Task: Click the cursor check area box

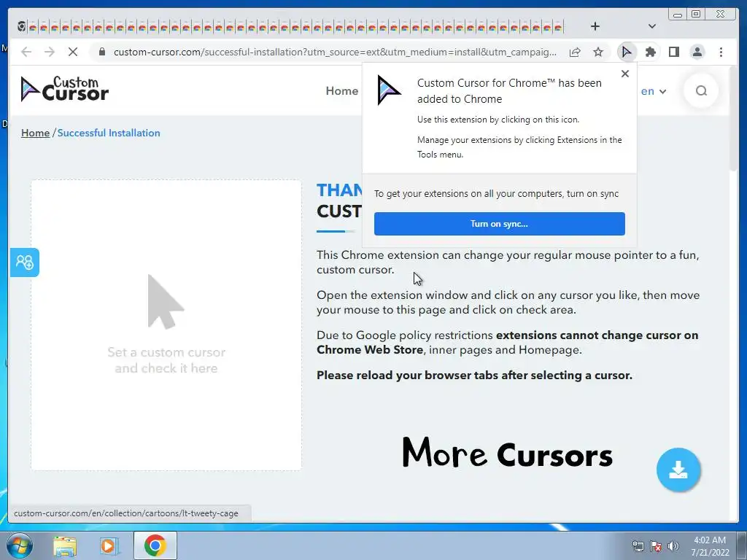Action: pyautogui.click(x=166, y=325)
